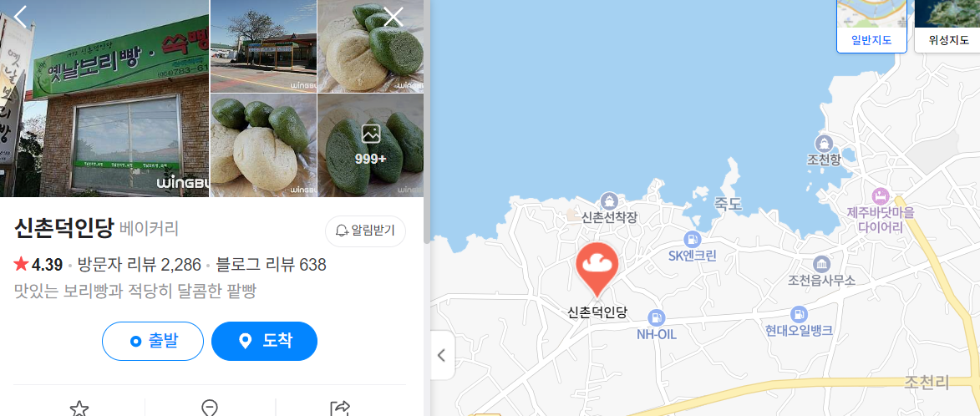Open 블로그 리뷰 638 link
Screen dimensions: 980x416
pos(272,265)
